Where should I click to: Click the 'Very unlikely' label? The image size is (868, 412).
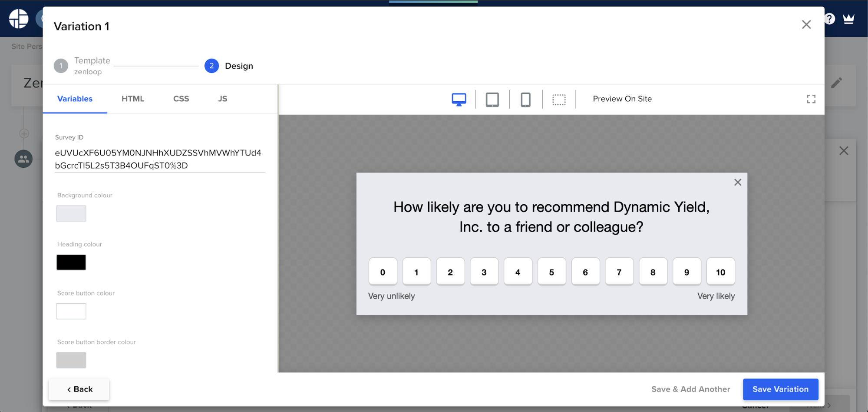391,296
